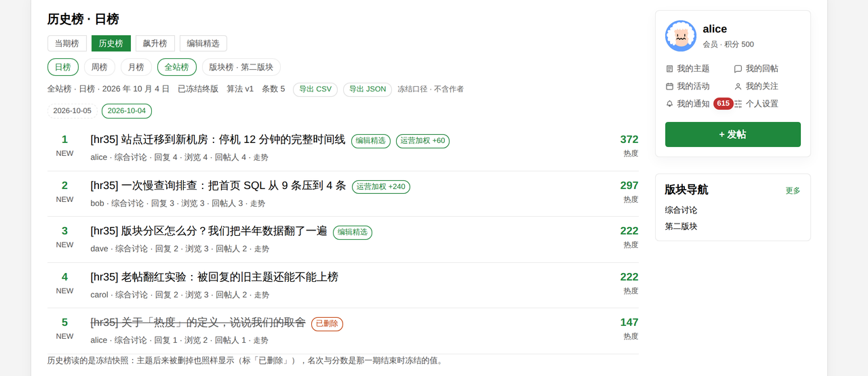Open 走势 trend for the 站点迁移 post

click(x=261, y=157)
